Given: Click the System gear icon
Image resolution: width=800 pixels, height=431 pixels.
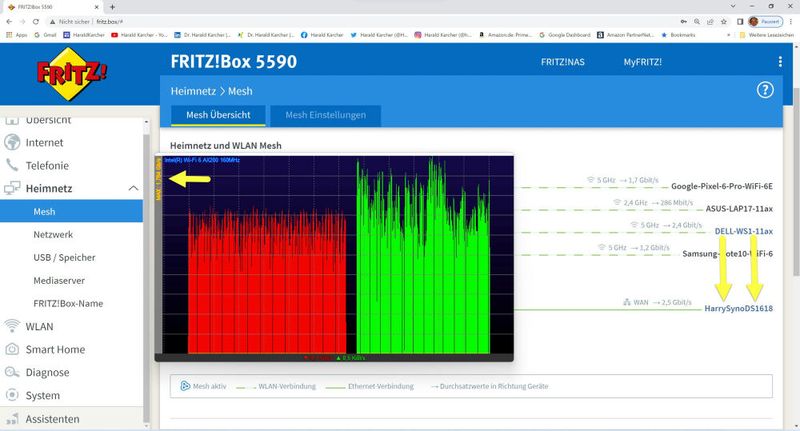Looking at the screenshot, I should (12, 395).
